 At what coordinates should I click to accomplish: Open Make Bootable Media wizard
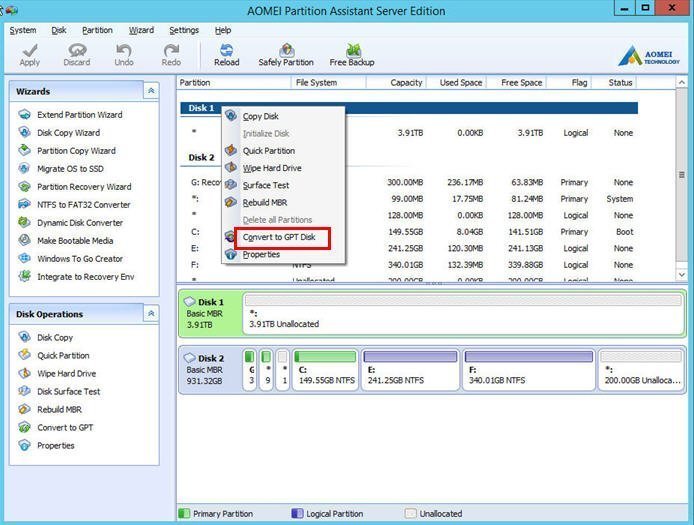66,241
